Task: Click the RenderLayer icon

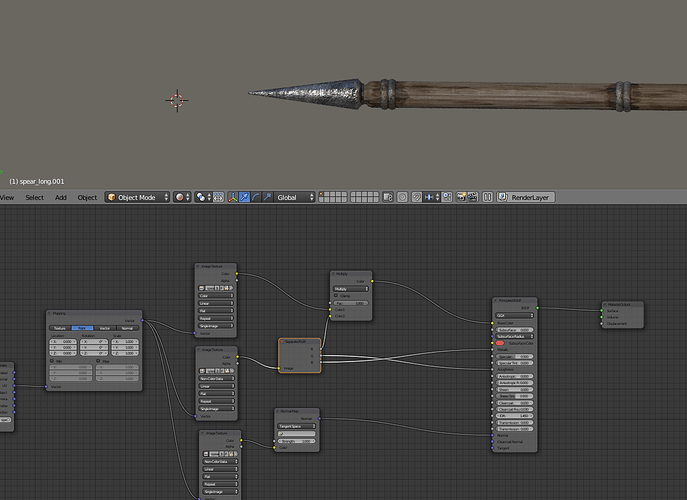Action: tap(503, 197)
